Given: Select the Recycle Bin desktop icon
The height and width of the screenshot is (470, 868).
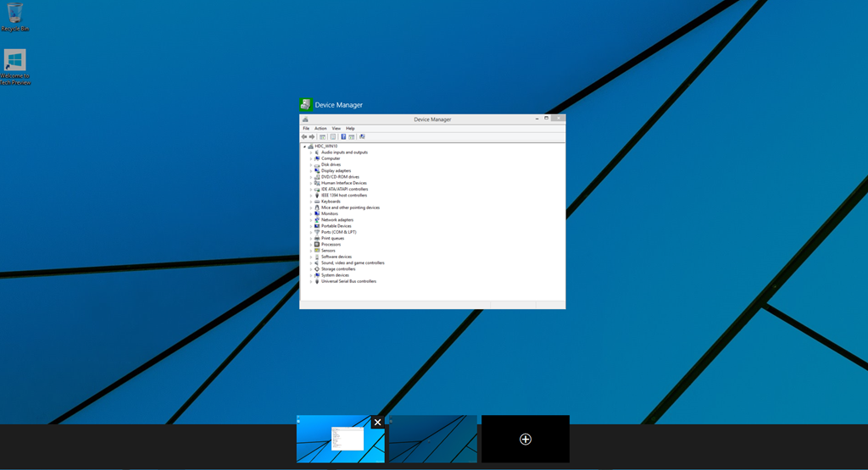Looking at the screenshot, I should (15, 17).
